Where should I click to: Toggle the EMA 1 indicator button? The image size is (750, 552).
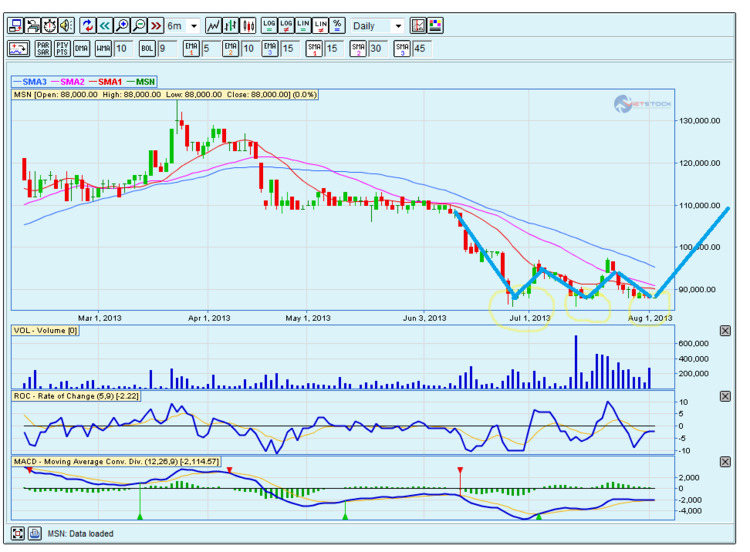[191, 48]
